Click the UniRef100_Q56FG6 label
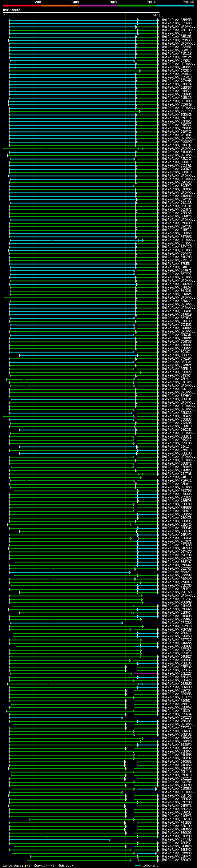 [x=176, y=341]
